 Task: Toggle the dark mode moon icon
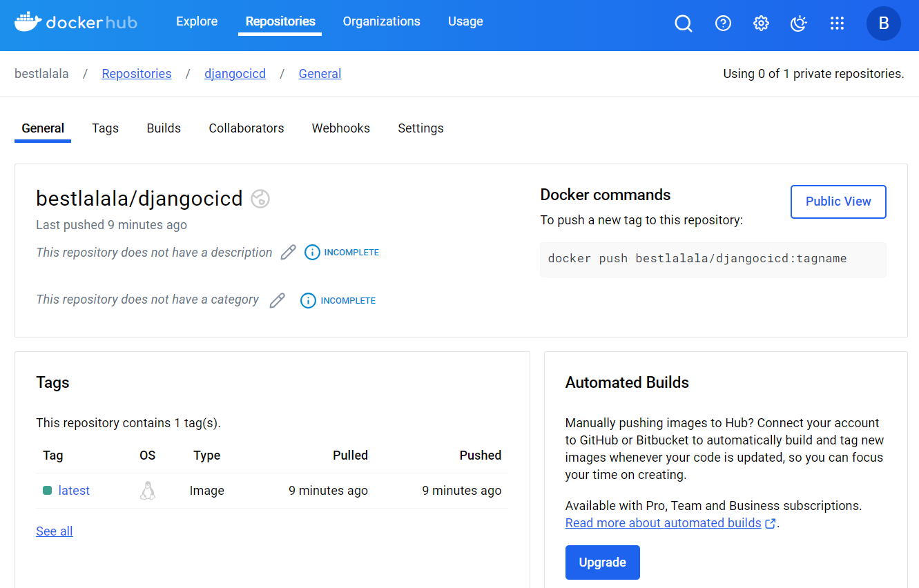pos(799,23)
